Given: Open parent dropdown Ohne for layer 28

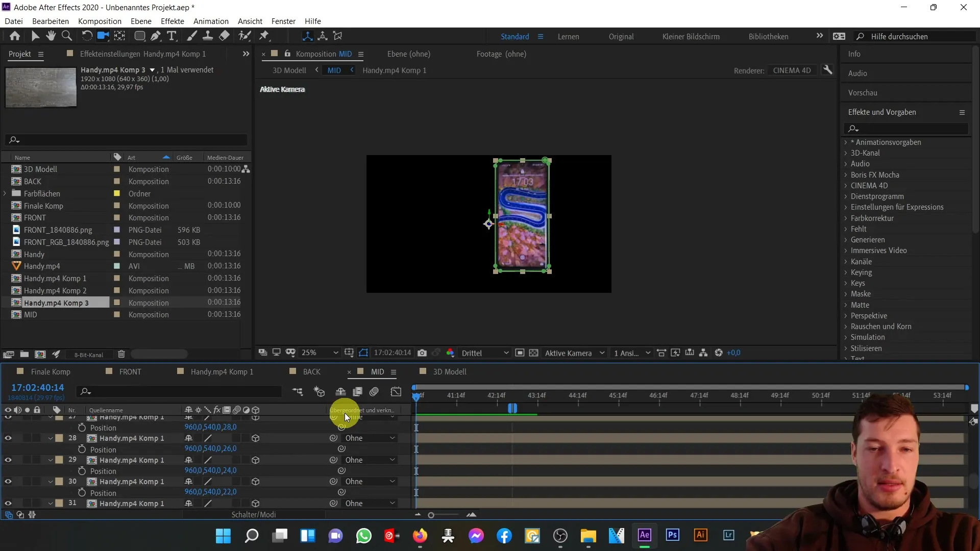Looking at the screenshot, I should tap(370, 438).
